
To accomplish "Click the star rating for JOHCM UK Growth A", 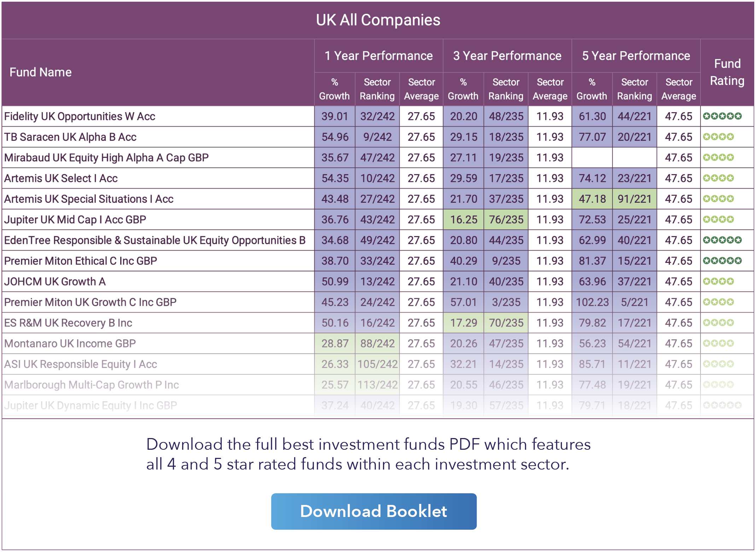I will pyautogui.click(x=718, y=281).
